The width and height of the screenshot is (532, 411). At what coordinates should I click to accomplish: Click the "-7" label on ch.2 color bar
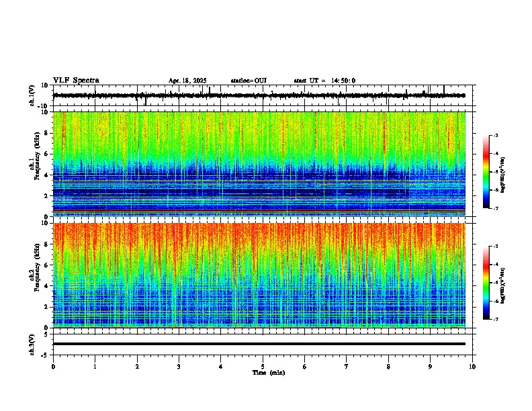tap(495, 319)
